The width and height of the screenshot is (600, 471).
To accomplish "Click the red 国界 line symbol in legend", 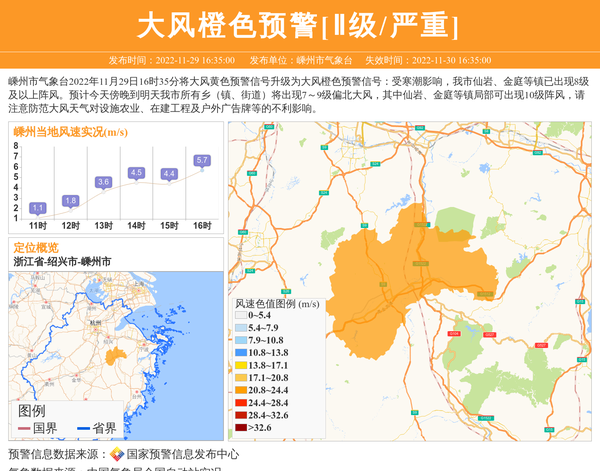I will coord(24,429).
